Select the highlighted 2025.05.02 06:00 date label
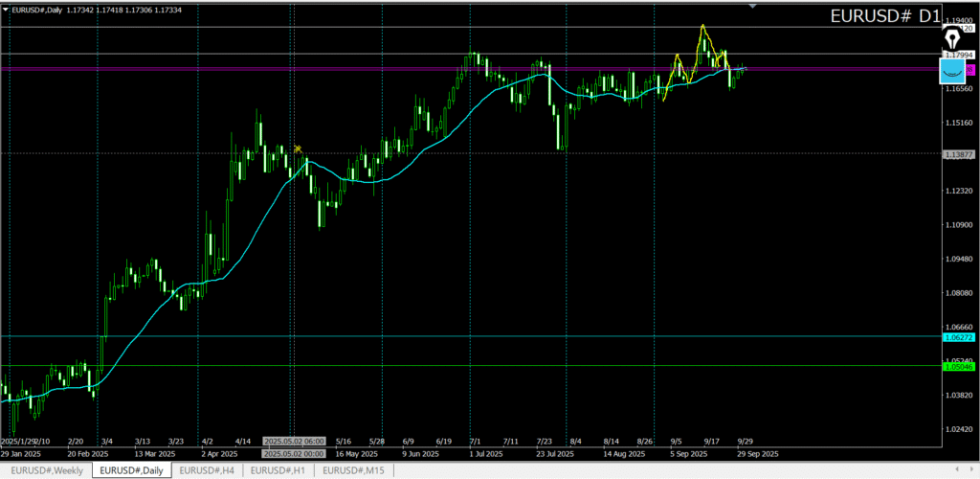The width and height of the screenshot is (980, 479). (x=294, y=442)
